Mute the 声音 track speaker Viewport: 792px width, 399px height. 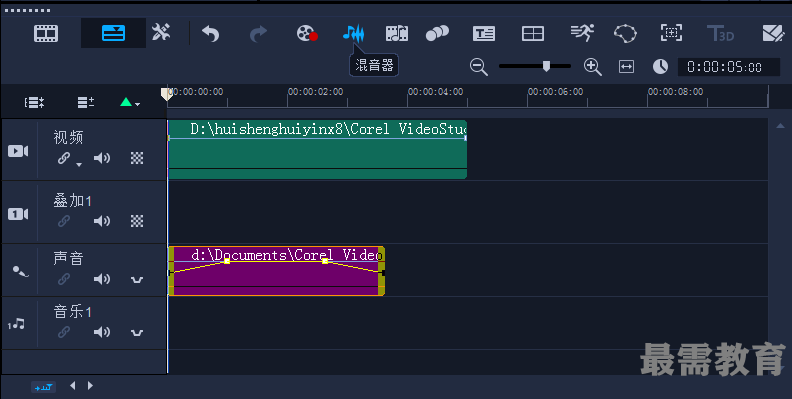click(x=102, y=279)
